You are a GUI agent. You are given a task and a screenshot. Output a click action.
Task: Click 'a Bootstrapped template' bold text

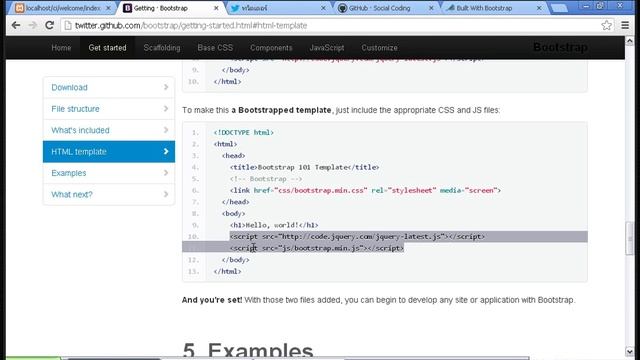pyautogui.click(x=281, y=110)
